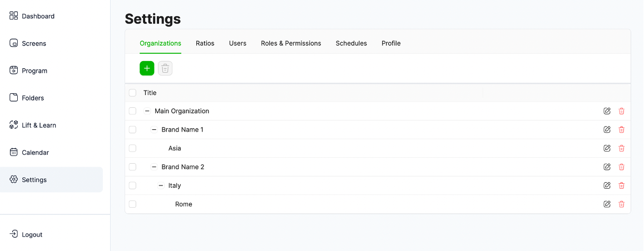Delete the Rome organization entry
The width and height of the screenshot is (644, 251).
(621, 204)
